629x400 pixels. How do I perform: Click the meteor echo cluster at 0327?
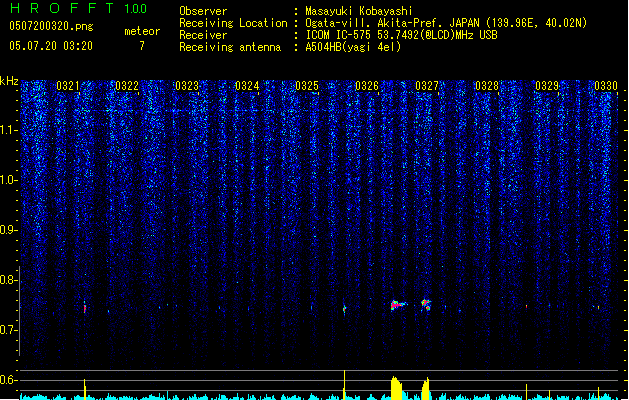coord(426,305)
